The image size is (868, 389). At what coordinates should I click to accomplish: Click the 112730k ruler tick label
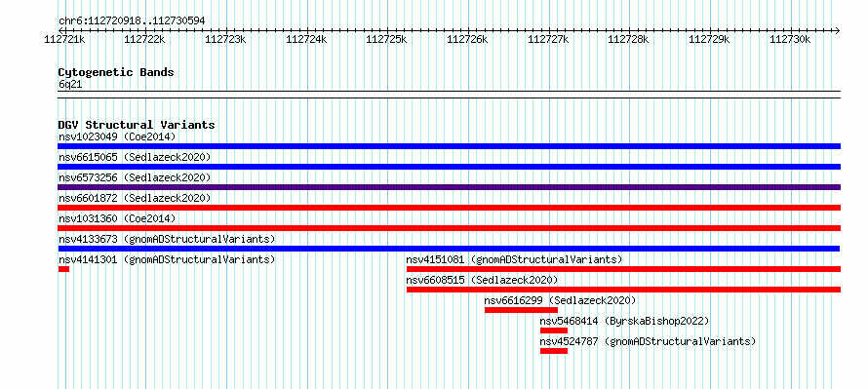click(790, 39)
